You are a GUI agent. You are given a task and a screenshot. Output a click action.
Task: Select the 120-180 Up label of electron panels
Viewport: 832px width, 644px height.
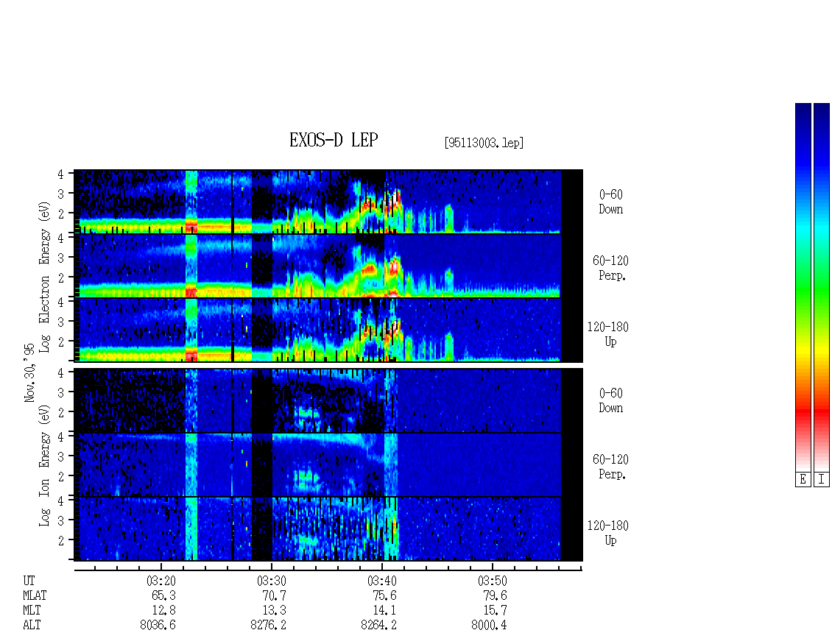tap(608, 334)
